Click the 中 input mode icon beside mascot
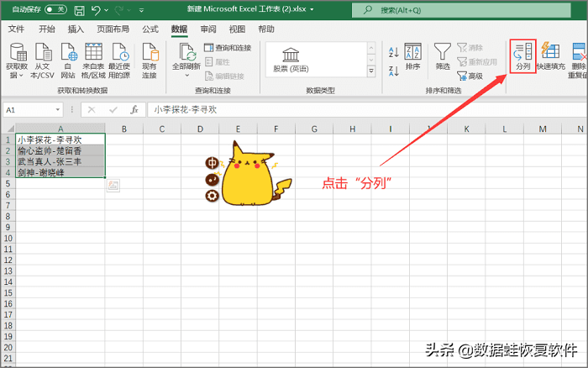588x368 pixels. pyautogui.click(x=212, y=163)
